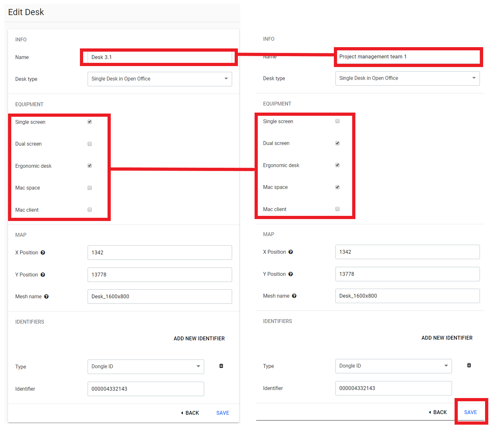Click the Mesh name help icon in Desk 3.1 form
Viewport: 504px width, 433px height.
coord(46,297)
